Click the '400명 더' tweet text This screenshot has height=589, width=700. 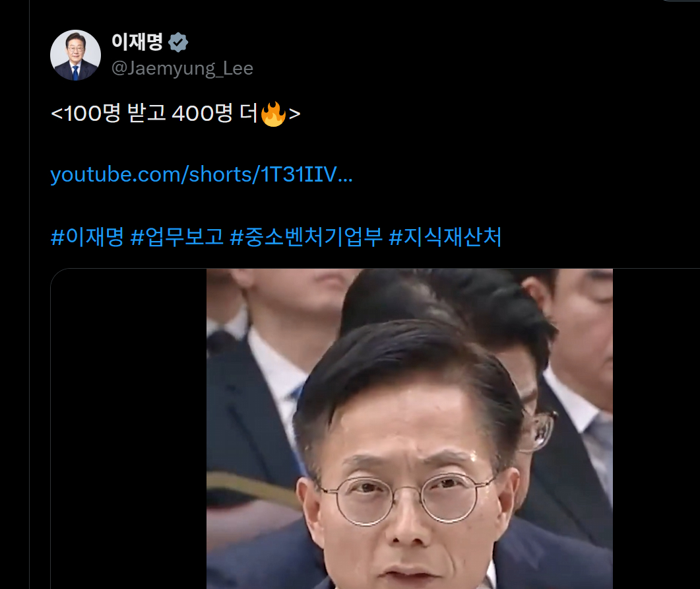[x=215, y=113]
